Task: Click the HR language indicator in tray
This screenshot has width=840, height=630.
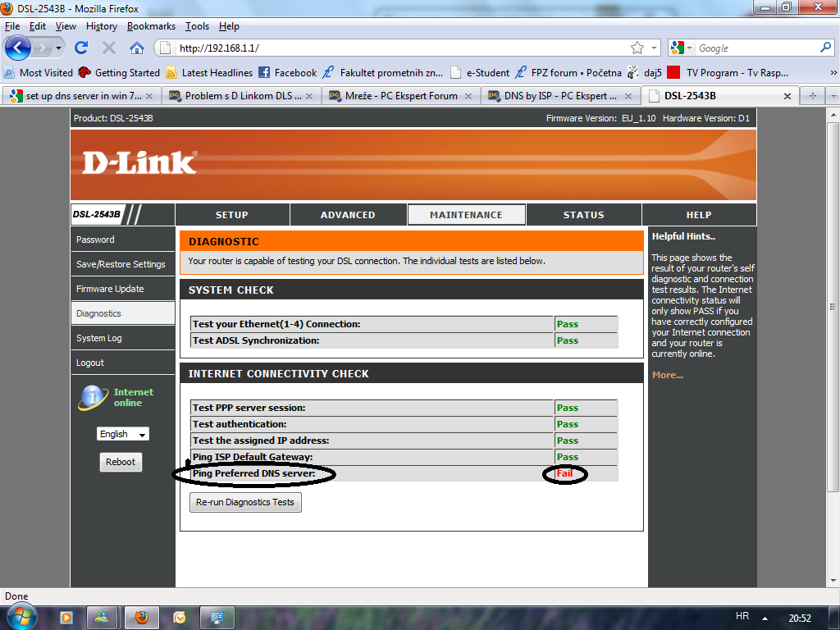Action: pyautogui.click(x=742, y=616)
